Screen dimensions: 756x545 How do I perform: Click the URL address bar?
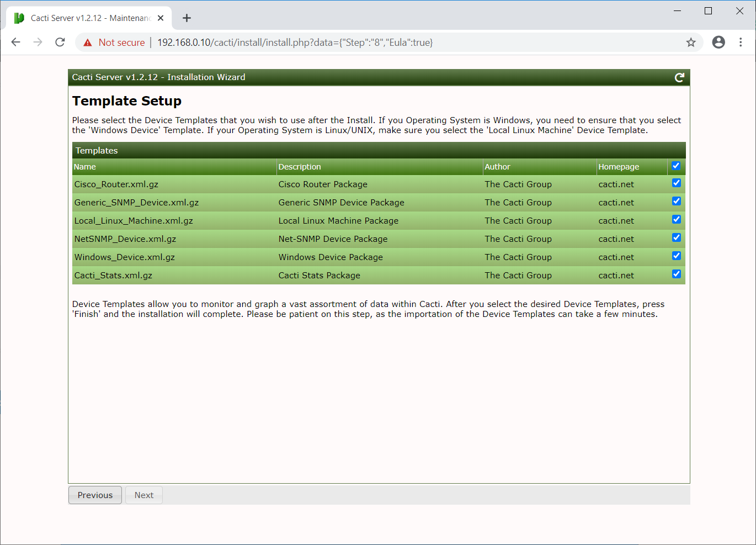point(386,43)
